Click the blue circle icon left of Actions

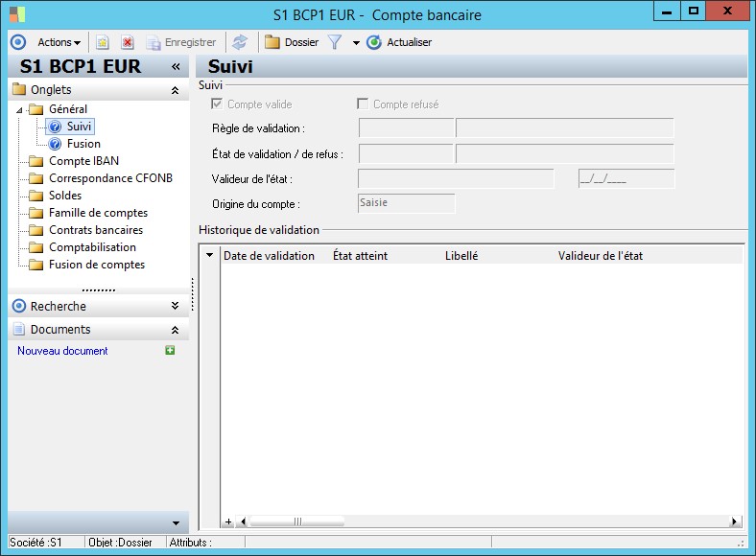tap(17, 42)
